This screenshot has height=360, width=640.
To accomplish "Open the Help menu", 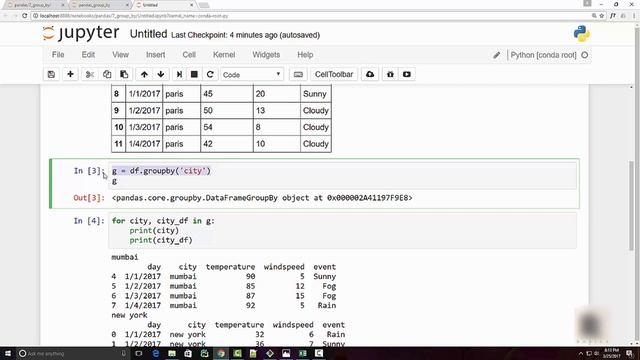I will [305, 55].
